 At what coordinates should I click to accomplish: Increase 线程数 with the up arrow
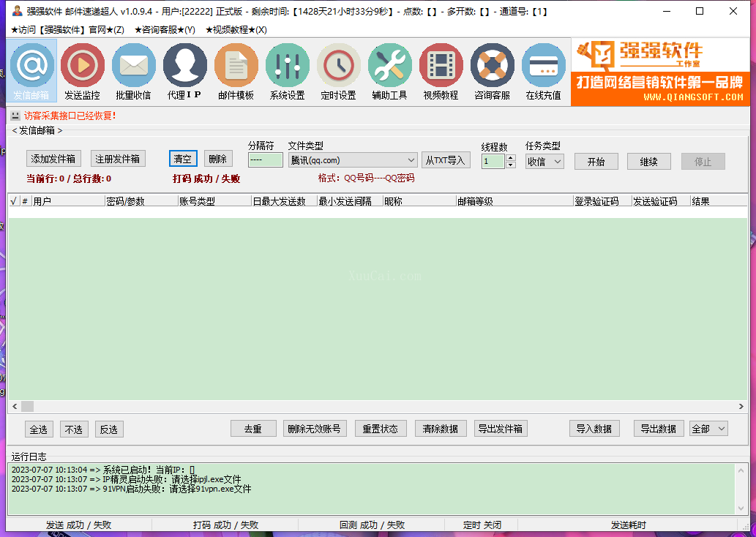[x=511, y=158]
